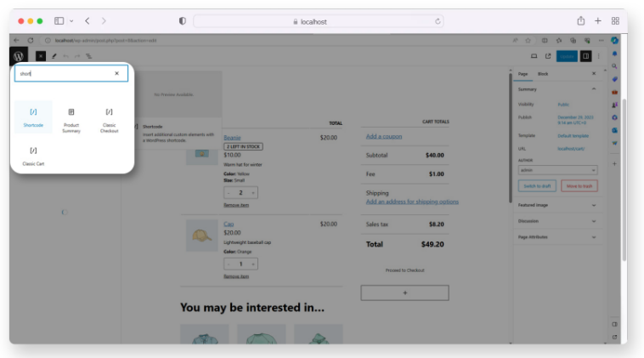
Task: Expand the Discussion section
Action: (593, 221)
